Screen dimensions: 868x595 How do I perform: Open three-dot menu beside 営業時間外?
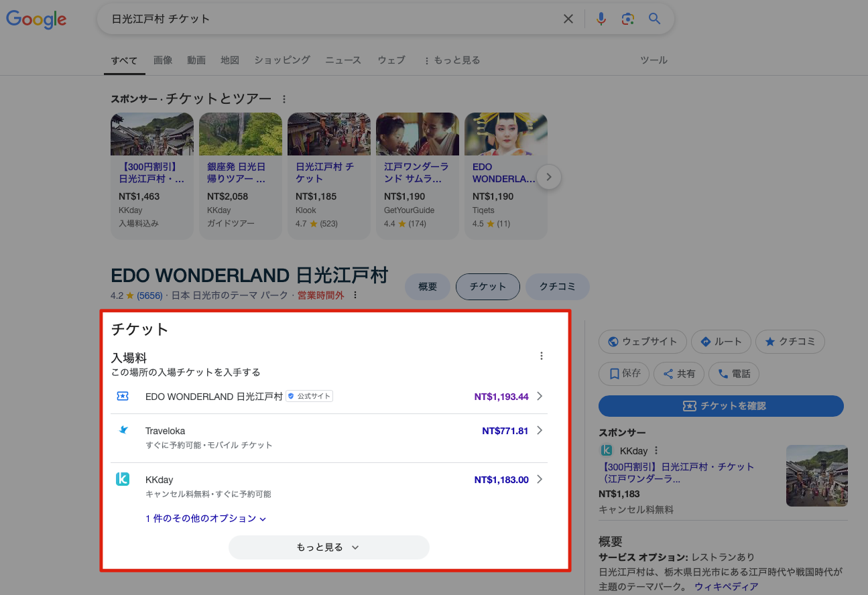[355, 295]
